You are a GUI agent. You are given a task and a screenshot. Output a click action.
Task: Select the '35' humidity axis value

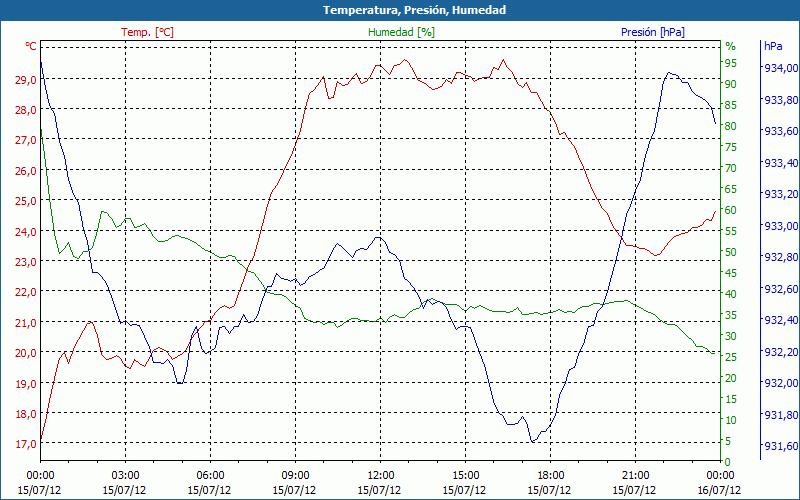731,315
